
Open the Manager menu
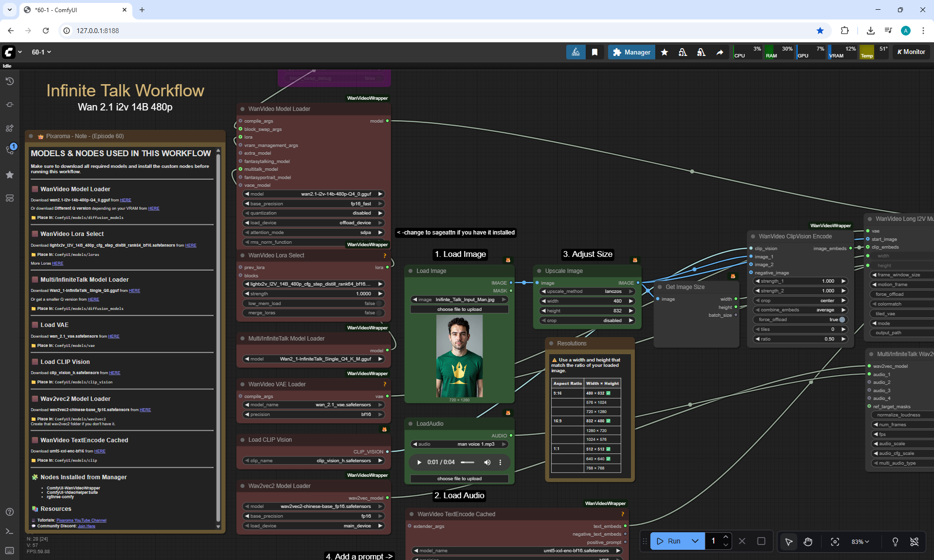[631, 52]
